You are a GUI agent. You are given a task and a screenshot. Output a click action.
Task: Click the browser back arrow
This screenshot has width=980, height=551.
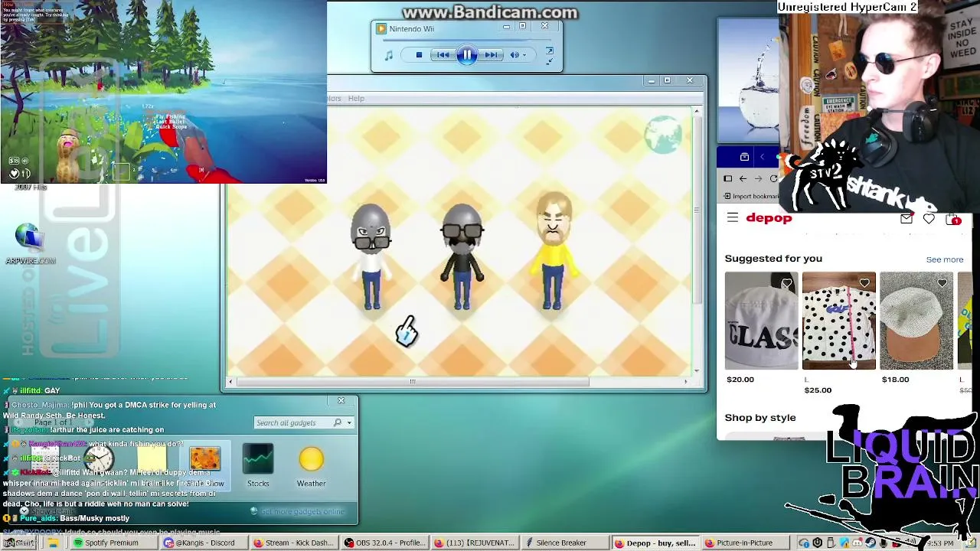pos(743,178)
